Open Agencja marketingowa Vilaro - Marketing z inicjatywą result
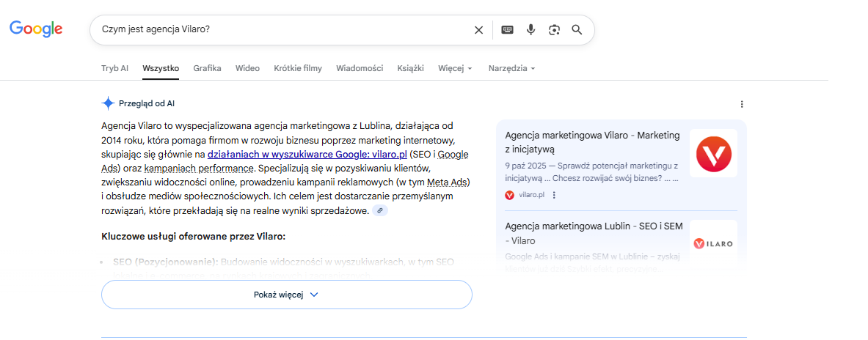Image resolution: width=868 pixels, height=340 pixels. [x=592, y=142]
